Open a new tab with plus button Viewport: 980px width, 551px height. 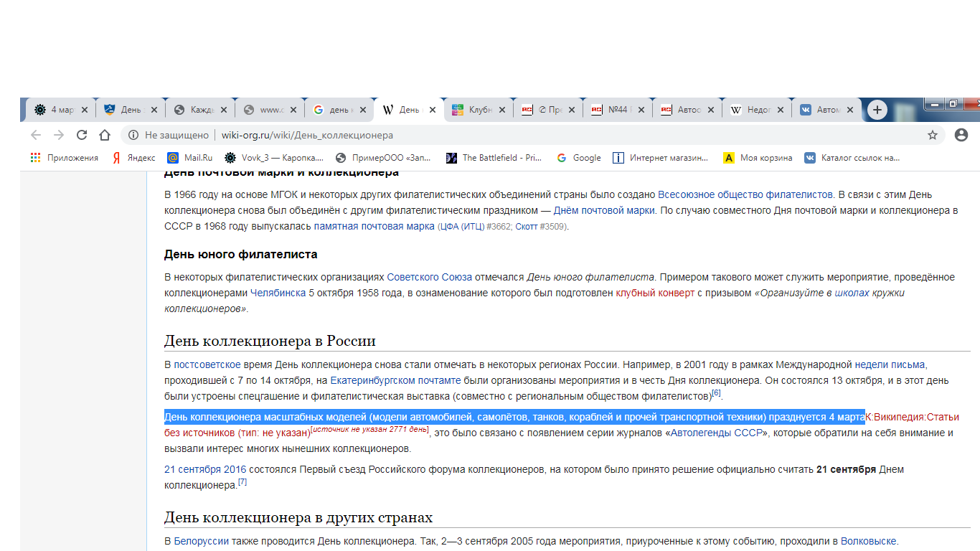click(877, 110)
